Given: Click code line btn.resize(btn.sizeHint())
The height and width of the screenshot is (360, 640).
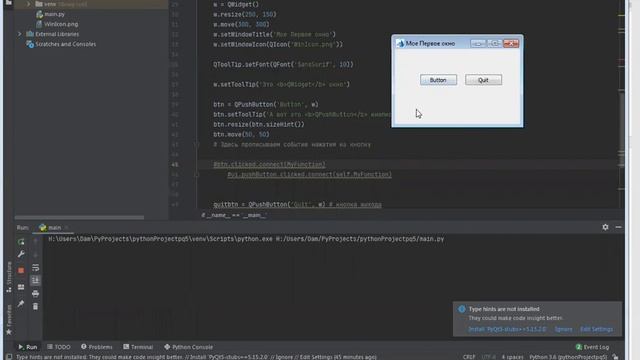Looking at the screenshot, I should (x=259, y=124).
